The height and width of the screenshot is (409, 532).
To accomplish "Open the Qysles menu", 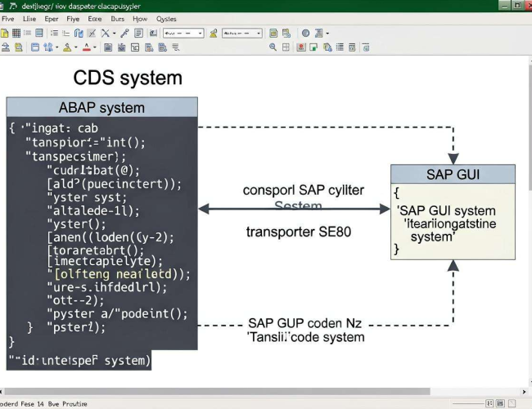I will (x=166, y=19).
